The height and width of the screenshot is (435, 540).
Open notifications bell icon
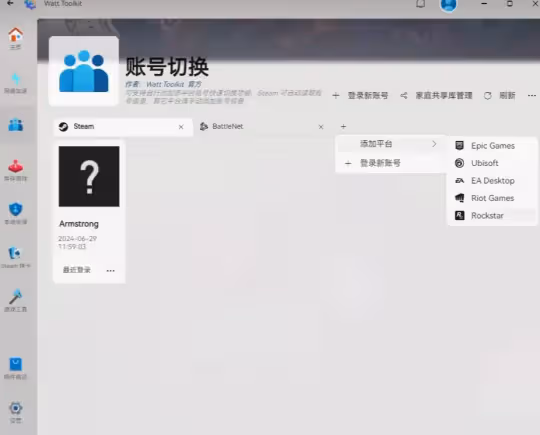(x=420, y=4)
